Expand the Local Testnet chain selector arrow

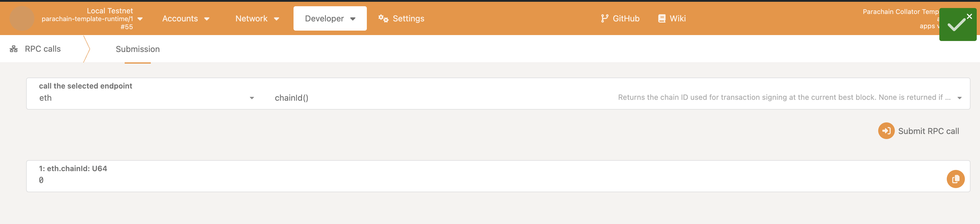140,19
